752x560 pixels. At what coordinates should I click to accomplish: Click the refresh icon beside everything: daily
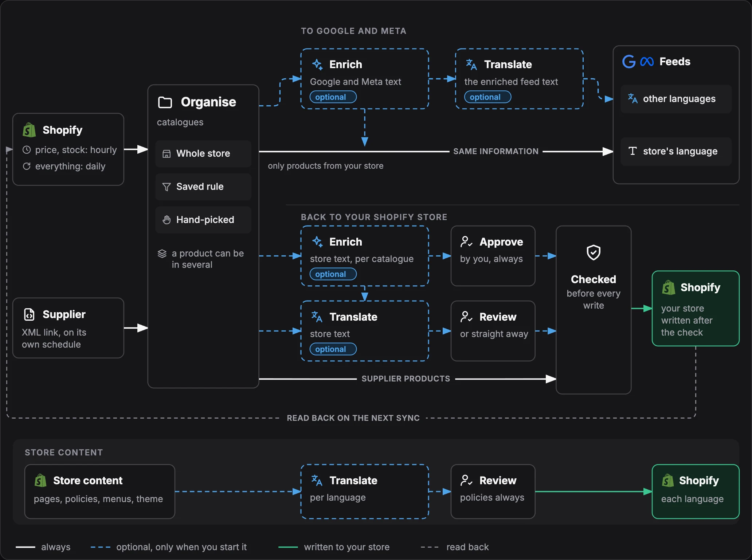pyautogui.click(x=27, y=166)
